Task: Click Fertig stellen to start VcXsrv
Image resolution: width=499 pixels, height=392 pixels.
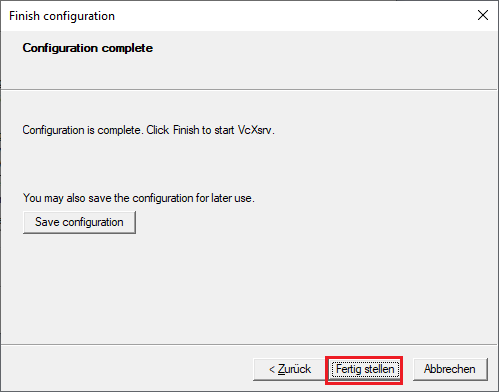Action: [365, 369]
